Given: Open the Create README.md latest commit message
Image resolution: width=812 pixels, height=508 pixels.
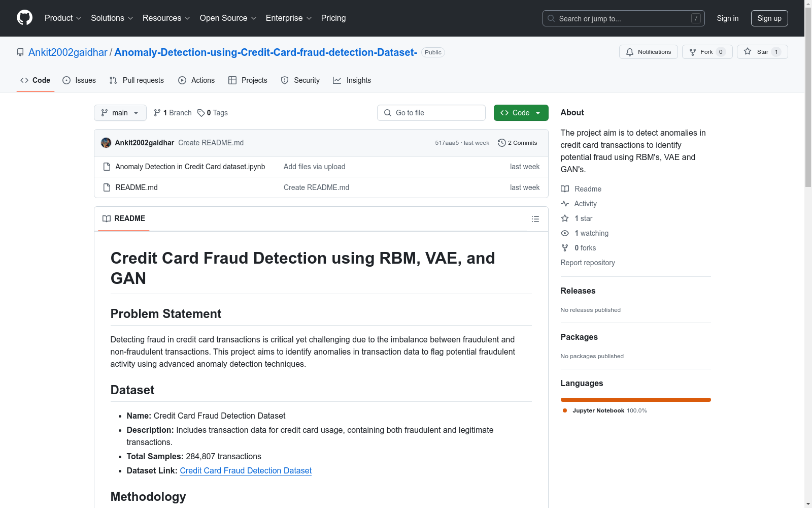Looking at the screenshot, I should pos(211,143).
